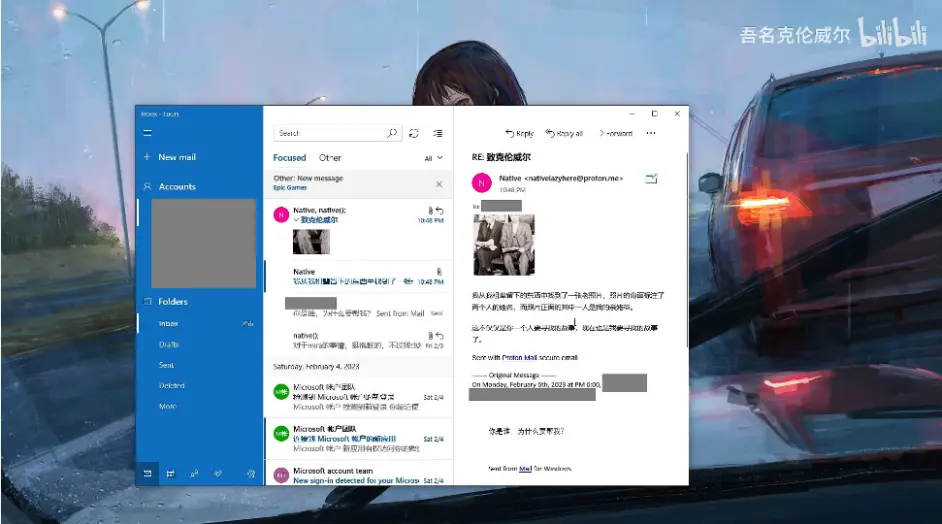This screenshot has width=942, height=524.
Task: Open the more actions ellipsis menu
Action: 651,133
